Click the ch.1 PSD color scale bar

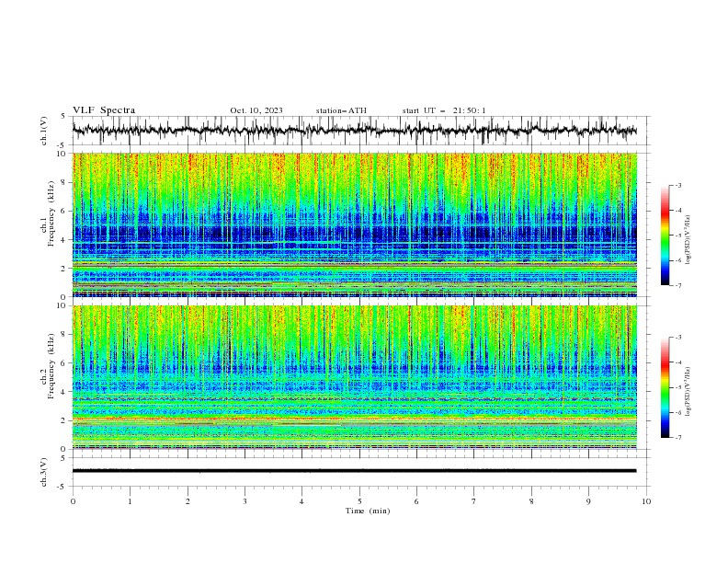pos(665,236)
